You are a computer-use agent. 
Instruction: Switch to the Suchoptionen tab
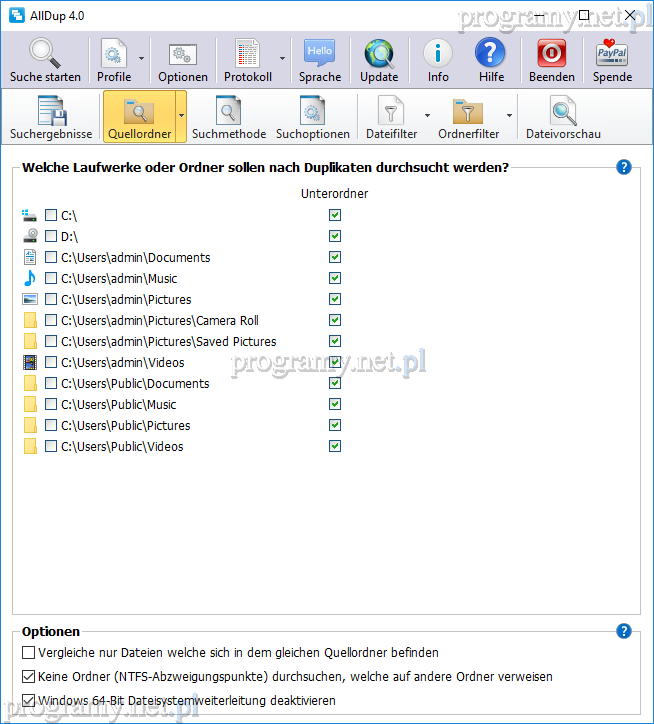[313, 117]
